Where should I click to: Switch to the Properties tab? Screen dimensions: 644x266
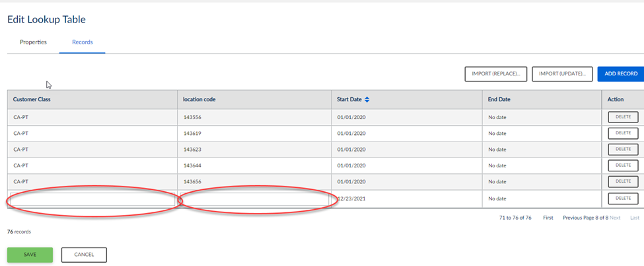click(33, 42)
